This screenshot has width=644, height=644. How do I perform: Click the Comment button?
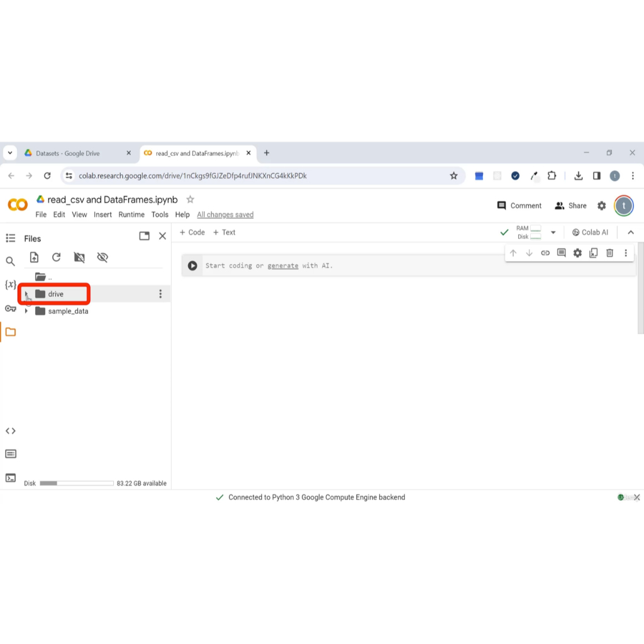pyautogui.click(x=519, y=206)
